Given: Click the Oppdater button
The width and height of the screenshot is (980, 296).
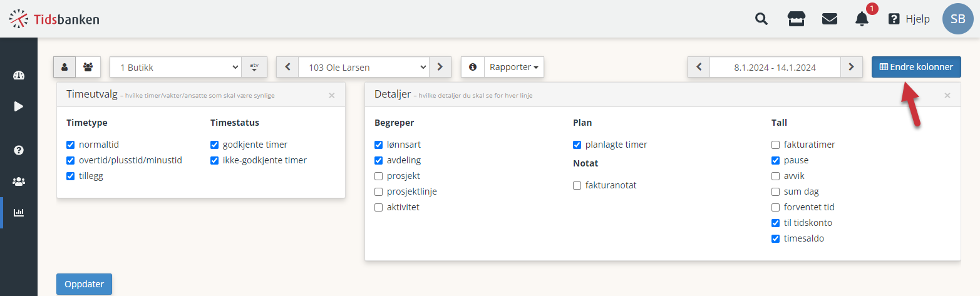Looking at the screenshot, I should [x=84, y=283].
